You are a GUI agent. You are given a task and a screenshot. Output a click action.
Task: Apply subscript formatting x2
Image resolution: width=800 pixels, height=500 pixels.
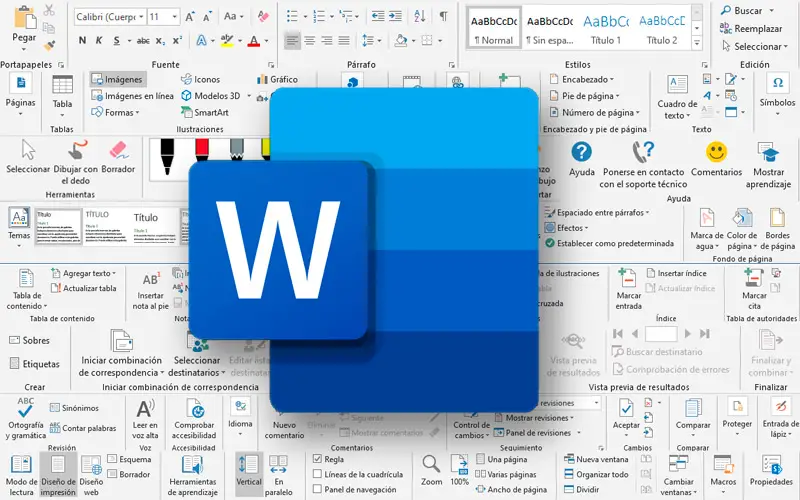tap(160, 41)
